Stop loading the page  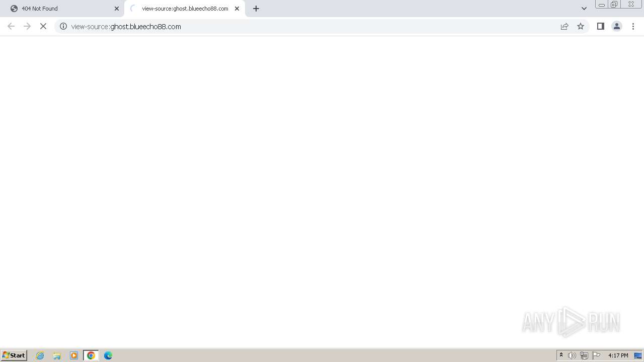tap(43, 26)
